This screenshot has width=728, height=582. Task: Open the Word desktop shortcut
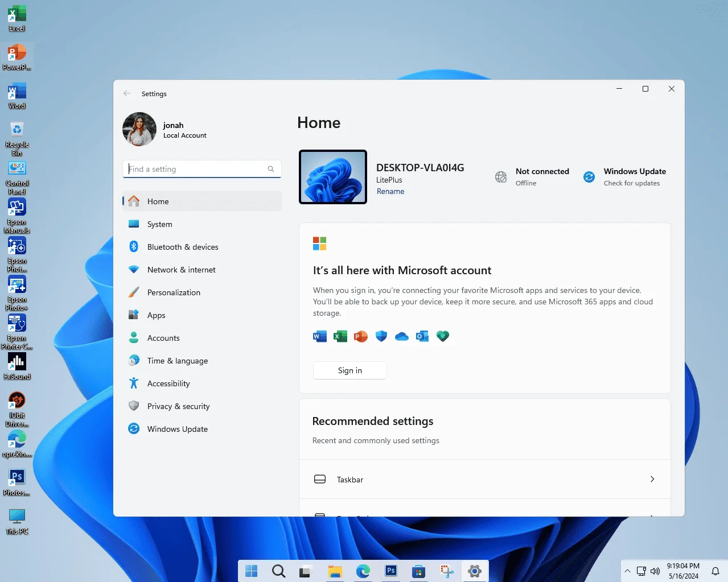click(17, 96)
